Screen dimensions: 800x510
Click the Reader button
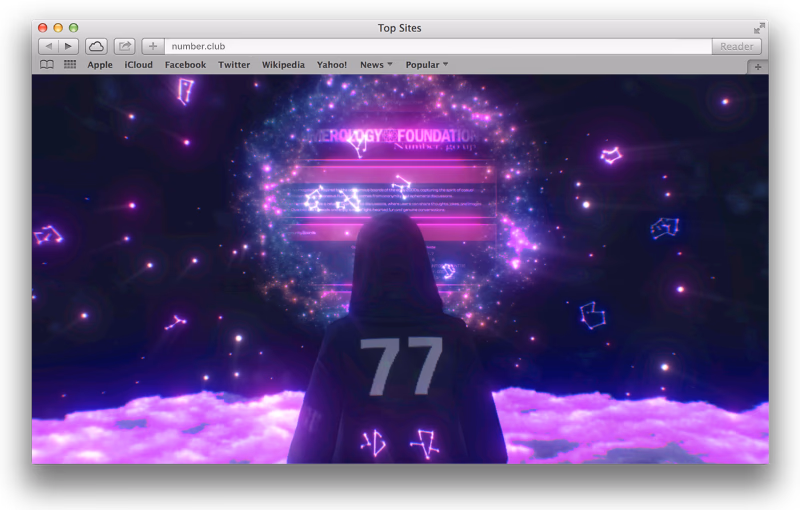[737, 46]
